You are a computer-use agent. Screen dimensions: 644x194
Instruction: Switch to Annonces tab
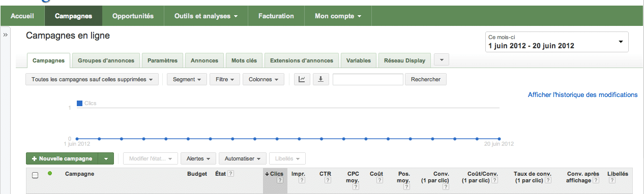pyautogui.click(x=204, y=60)
